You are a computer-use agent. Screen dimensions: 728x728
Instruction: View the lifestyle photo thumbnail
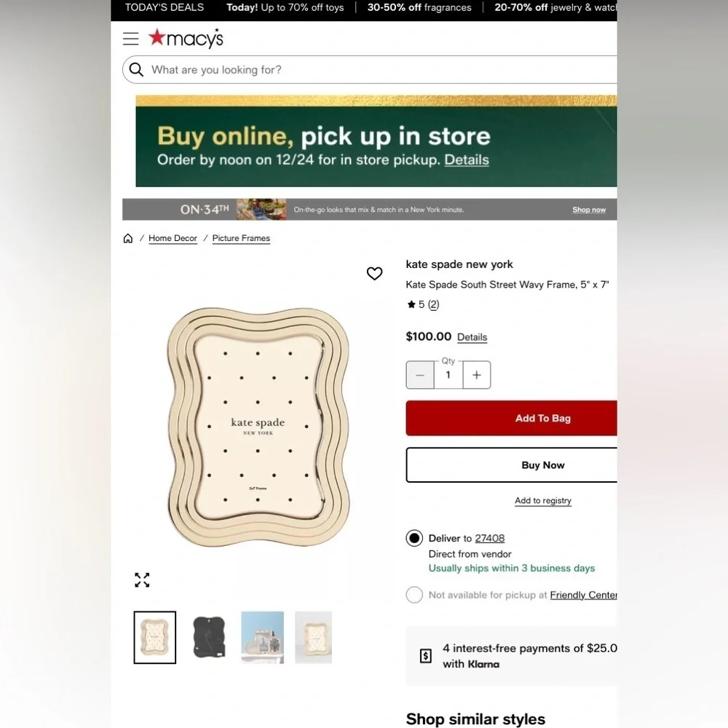tap(262, 637)
